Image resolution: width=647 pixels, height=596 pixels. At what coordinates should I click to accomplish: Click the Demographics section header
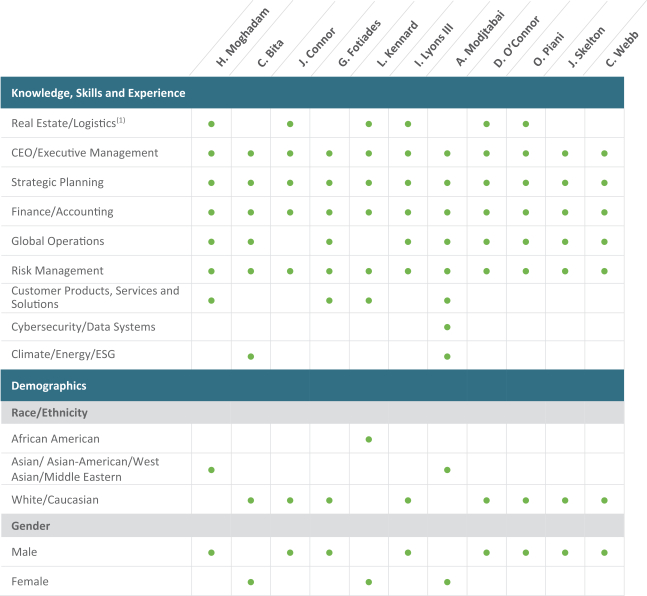(48, 386)
